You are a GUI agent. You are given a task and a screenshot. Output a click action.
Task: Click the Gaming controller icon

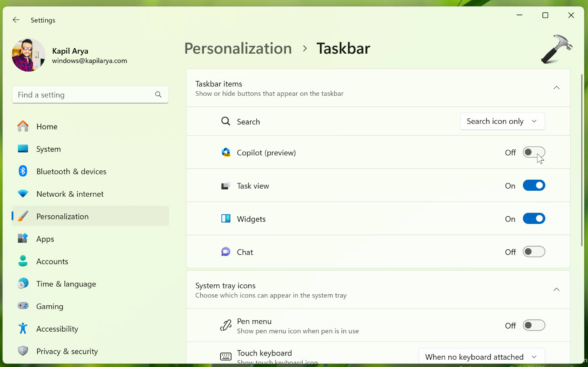[x=23, y=306]
